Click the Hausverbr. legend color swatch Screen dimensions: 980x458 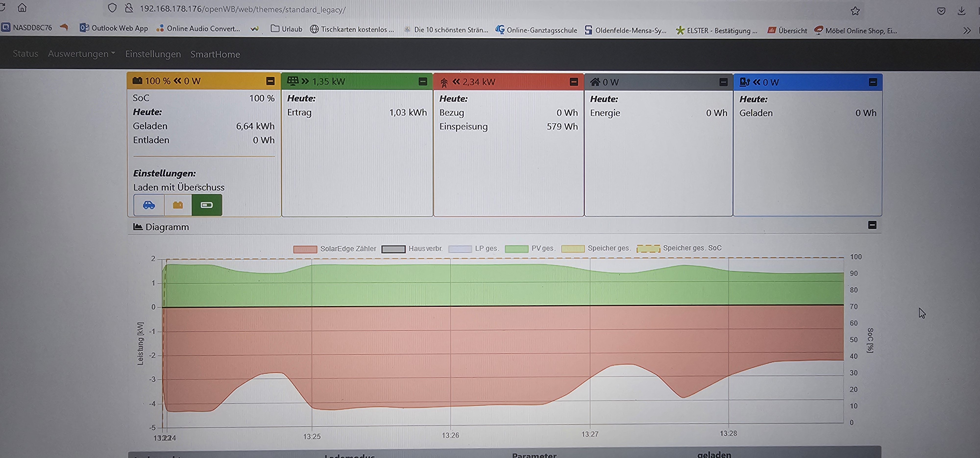point(393,249)
